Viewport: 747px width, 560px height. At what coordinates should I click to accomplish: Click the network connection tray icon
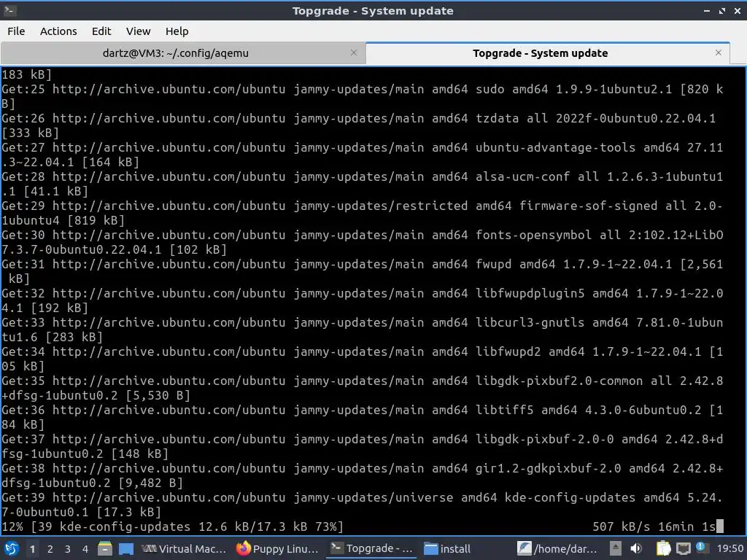[x=683, y=548]
